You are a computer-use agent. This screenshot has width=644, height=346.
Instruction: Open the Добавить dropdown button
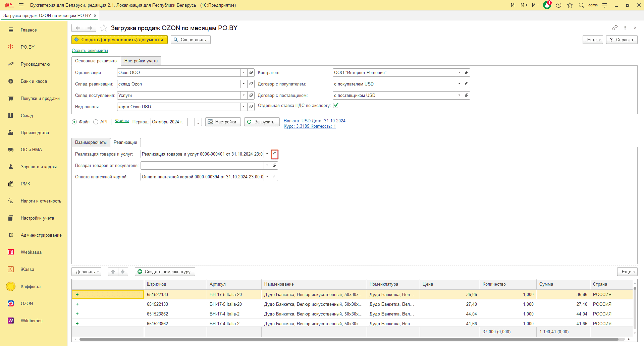point(87,272)
